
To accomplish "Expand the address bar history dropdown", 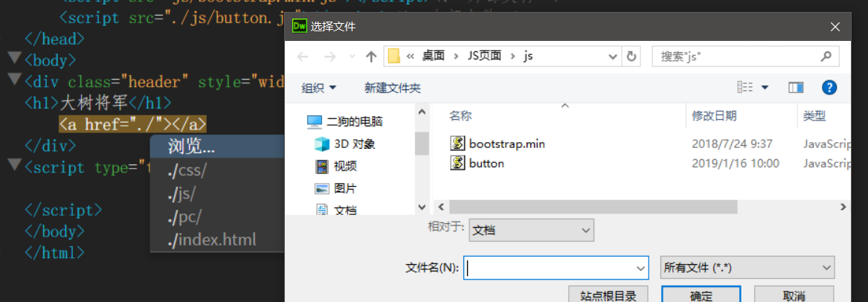I will tap(612, 57).
